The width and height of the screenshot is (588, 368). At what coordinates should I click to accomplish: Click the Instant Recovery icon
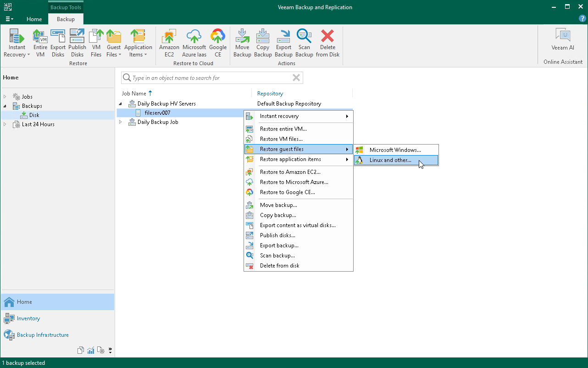(x=17, y=37)
